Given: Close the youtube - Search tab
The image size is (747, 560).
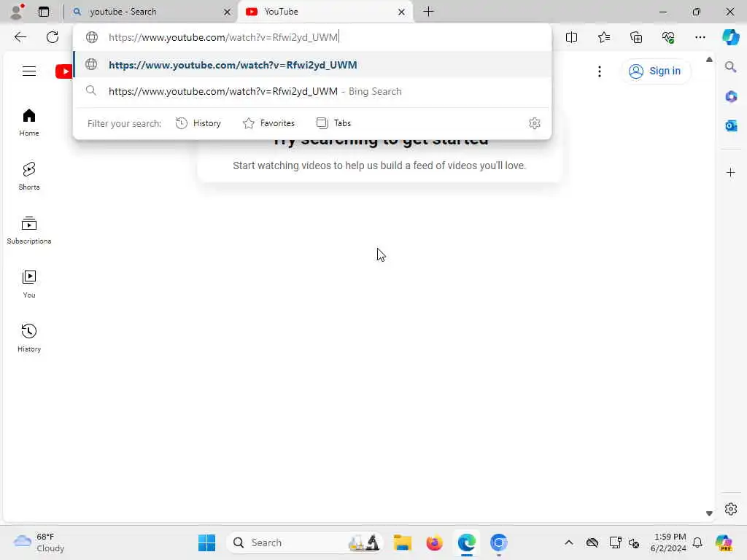Looking at the screenshot, I should [x=228, y=12].
